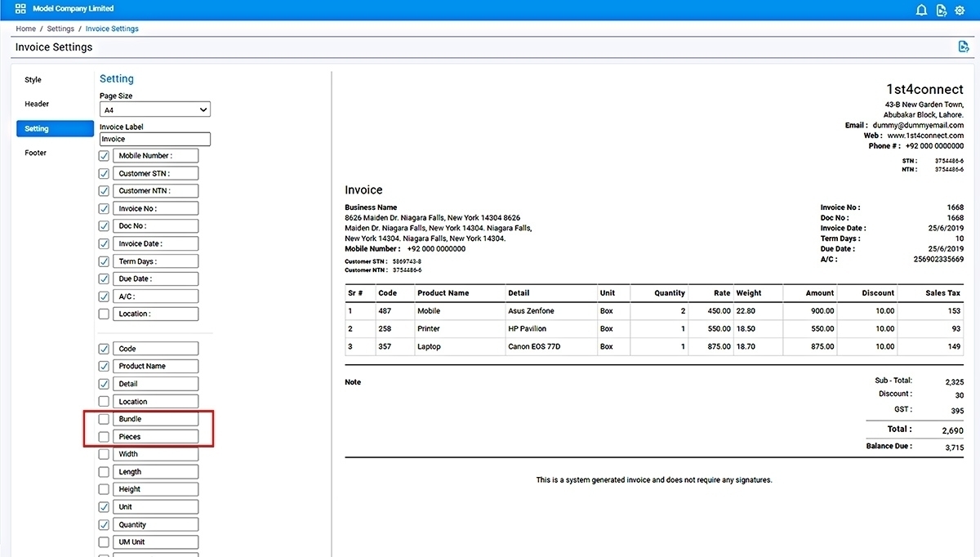Click the HP Pavilion detail cell
Image resolution: width=980 pixels, height=557 pixels.
[527, 328]
